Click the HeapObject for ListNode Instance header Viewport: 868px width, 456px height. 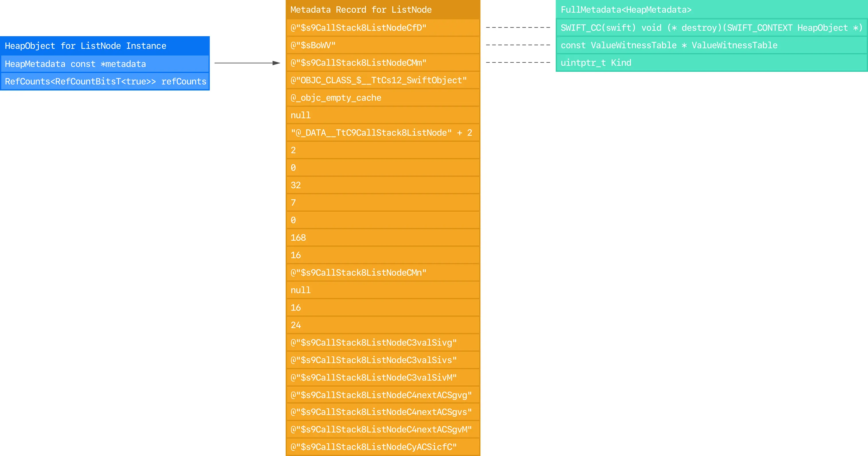[x=105, y=46]
